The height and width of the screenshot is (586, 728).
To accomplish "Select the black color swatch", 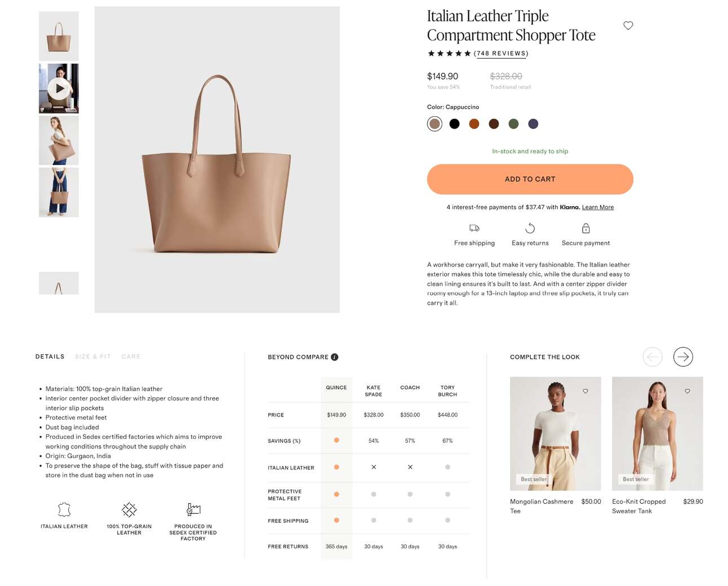I will [454, 124].
